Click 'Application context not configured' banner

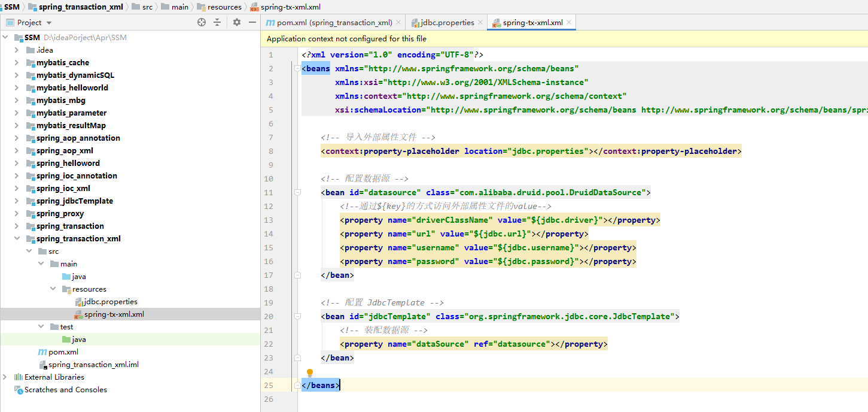coord(564,38)
